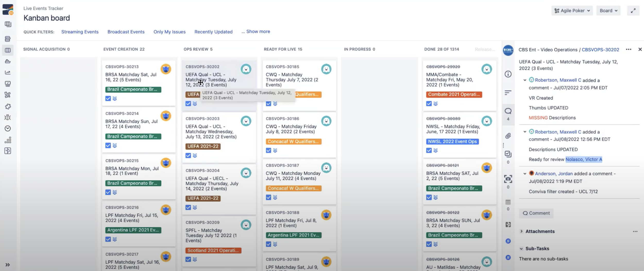Open sub-tasks checklist icon in issue panel
This screenshot has height=271, width=644.
pyautogui.click(x=508, y=154)
